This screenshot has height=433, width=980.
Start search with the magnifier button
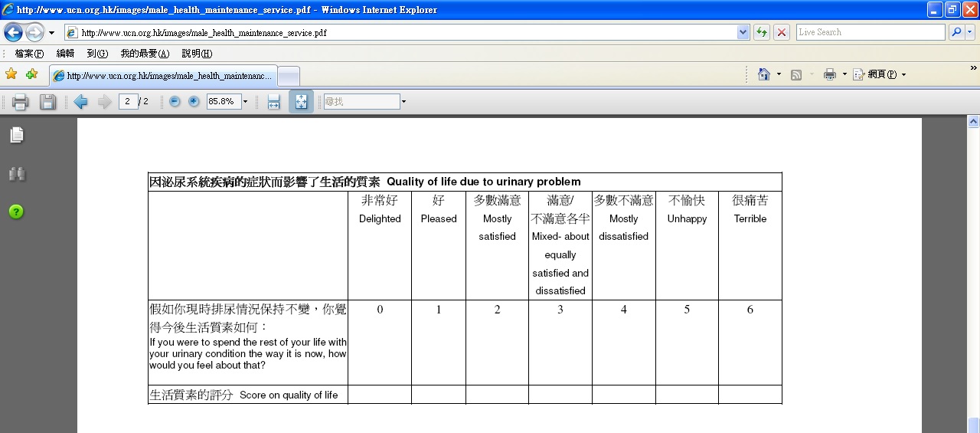click(956, 32)
